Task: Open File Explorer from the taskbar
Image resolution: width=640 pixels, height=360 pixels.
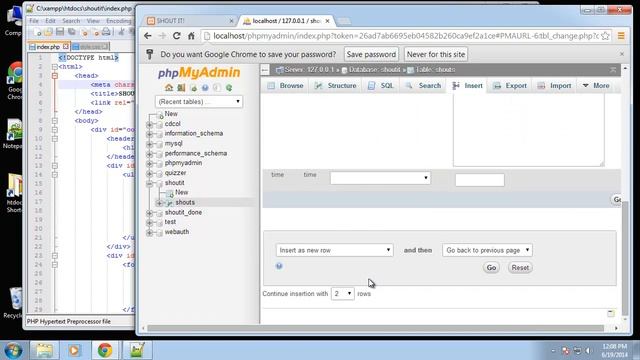Action: (44, 350)
